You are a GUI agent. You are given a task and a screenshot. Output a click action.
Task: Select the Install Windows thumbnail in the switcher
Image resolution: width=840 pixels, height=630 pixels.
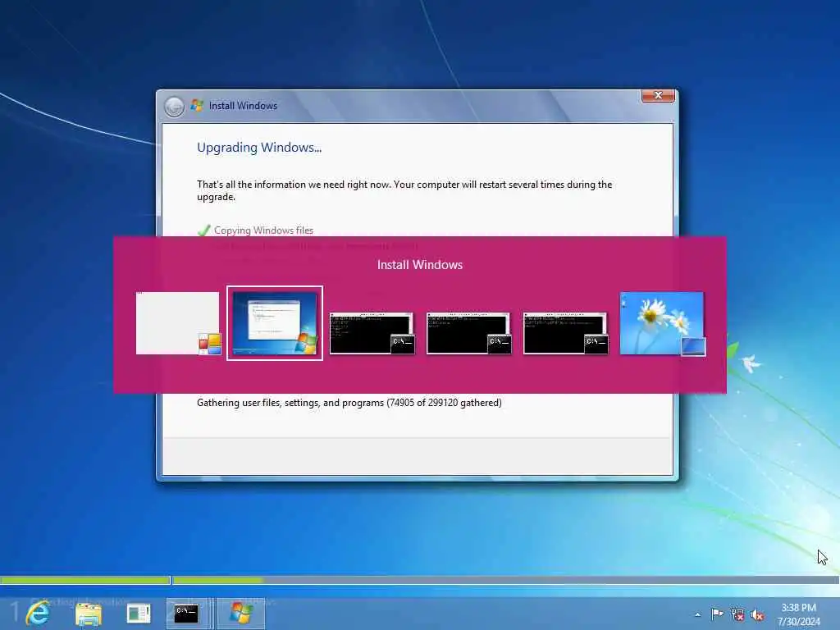[275, 323]
